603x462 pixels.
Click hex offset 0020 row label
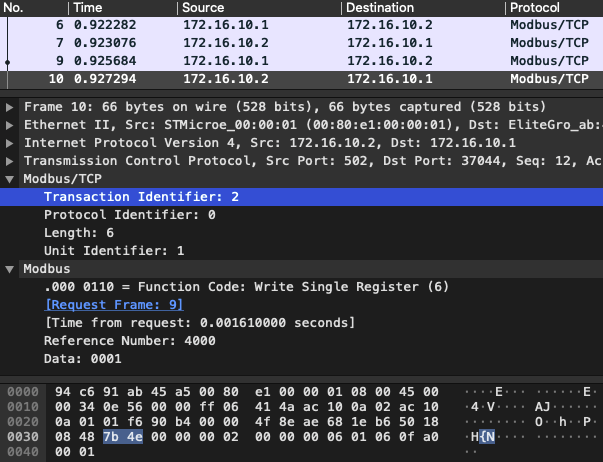(x=23, y=422)
